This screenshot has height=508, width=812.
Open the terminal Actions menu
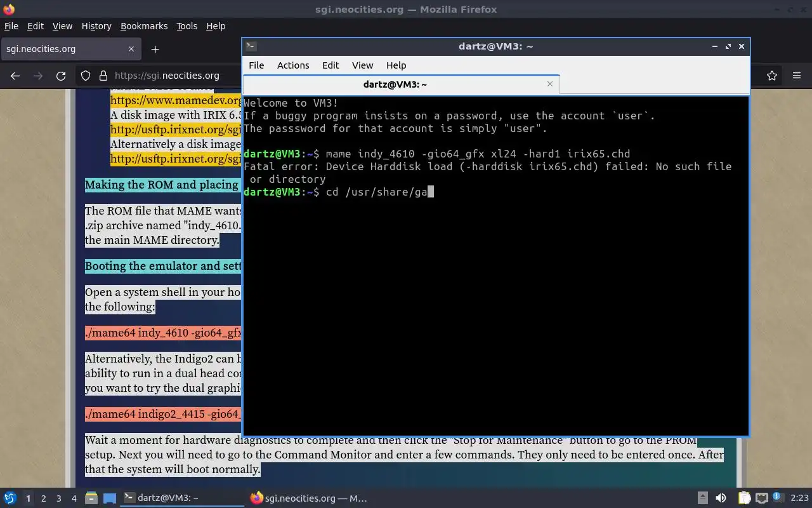(293, 65)
